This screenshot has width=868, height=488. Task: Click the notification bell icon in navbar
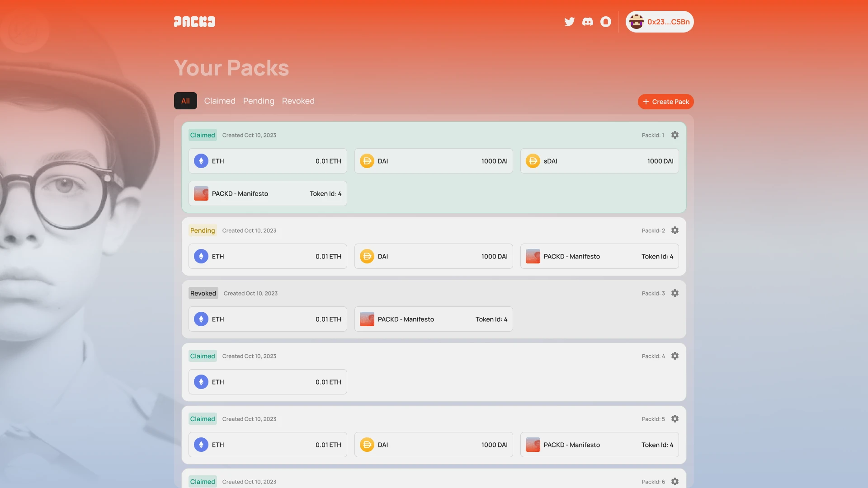click(x=606, y=21)
